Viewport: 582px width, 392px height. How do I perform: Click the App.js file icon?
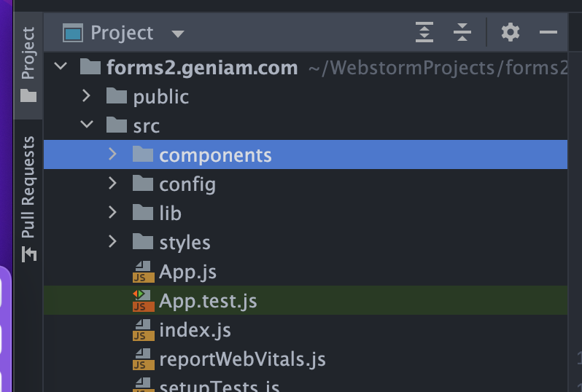(142, 272)
